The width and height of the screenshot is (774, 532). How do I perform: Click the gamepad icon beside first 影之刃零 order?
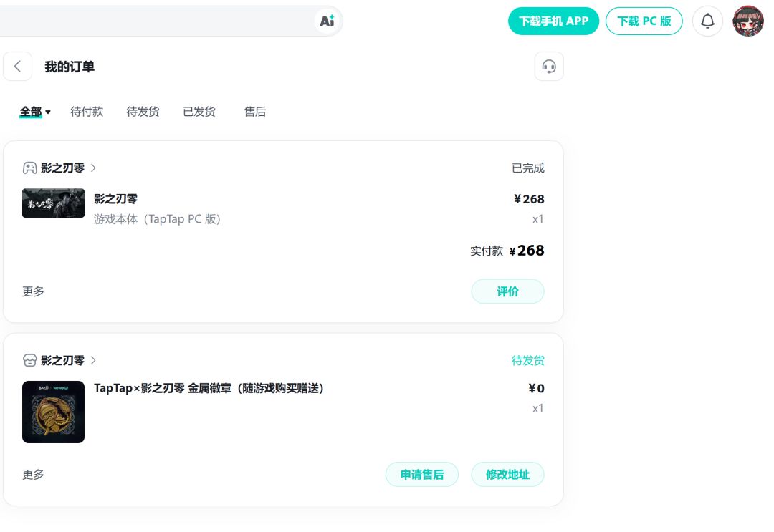tap(29, 168)
